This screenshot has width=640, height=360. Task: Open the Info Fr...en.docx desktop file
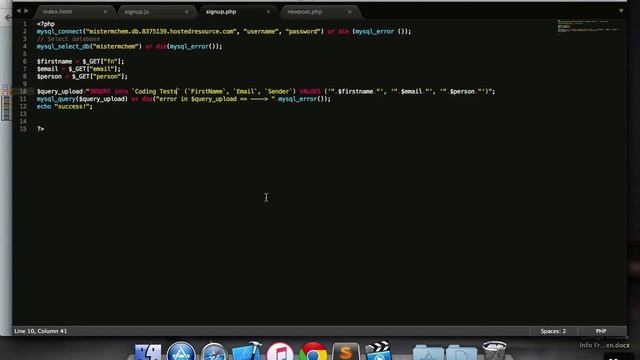coord(604,345)
